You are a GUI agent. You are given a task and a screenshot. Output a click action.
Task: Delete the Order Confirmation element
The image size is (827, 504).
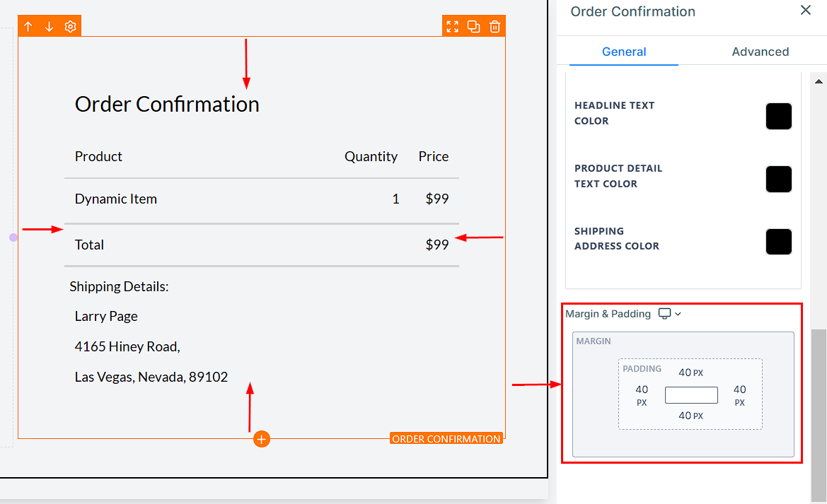tap(495, 27)
